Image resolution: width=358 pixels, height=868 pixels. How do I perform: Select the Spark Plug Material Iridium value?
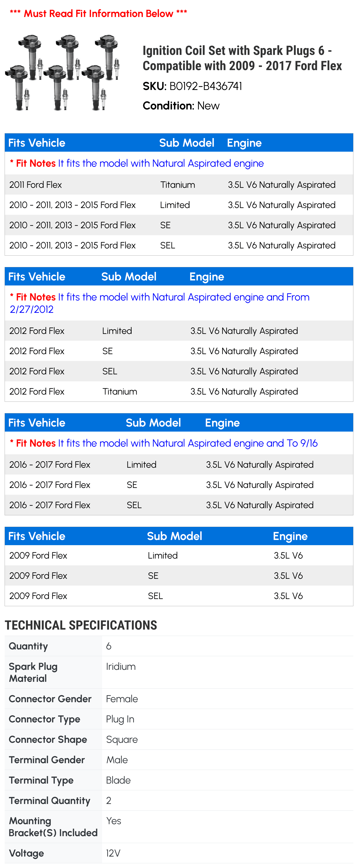(121, 666)
